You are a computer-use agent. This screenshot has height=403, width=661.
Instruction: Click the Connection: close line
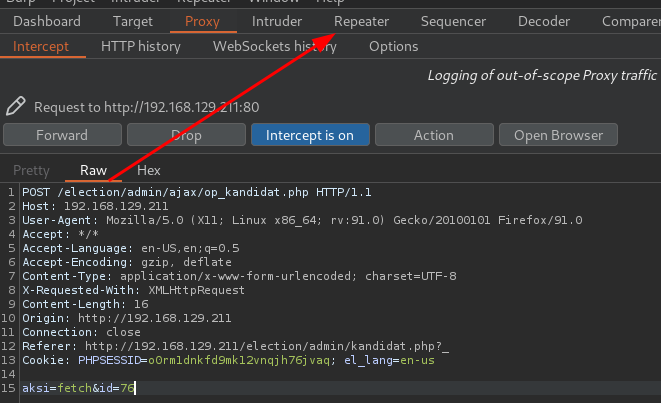tap(81, 332)
